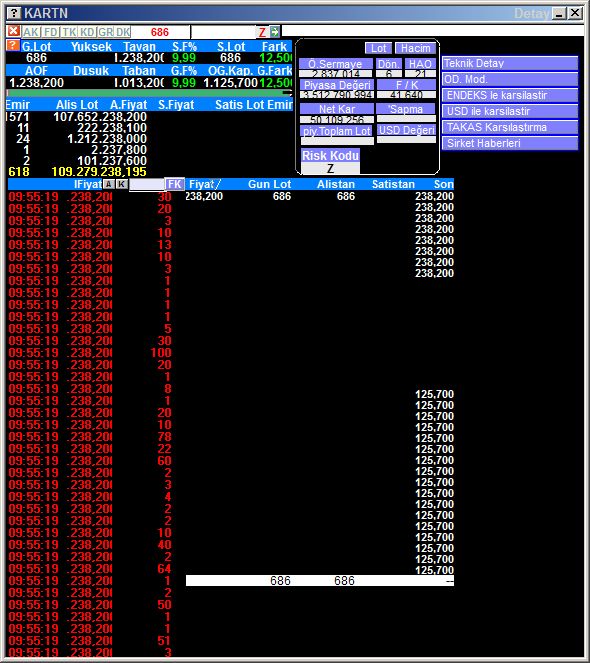Toggle the small A filter button
This screenshot has height=663, width=590.
click(x=109, y=184)
